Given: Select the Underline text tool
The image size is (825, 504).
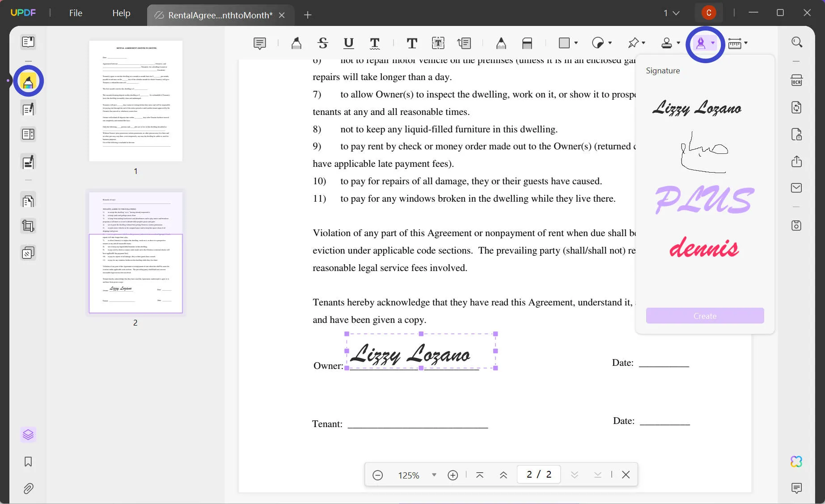Looking at the screenshot, I should 349,43.
